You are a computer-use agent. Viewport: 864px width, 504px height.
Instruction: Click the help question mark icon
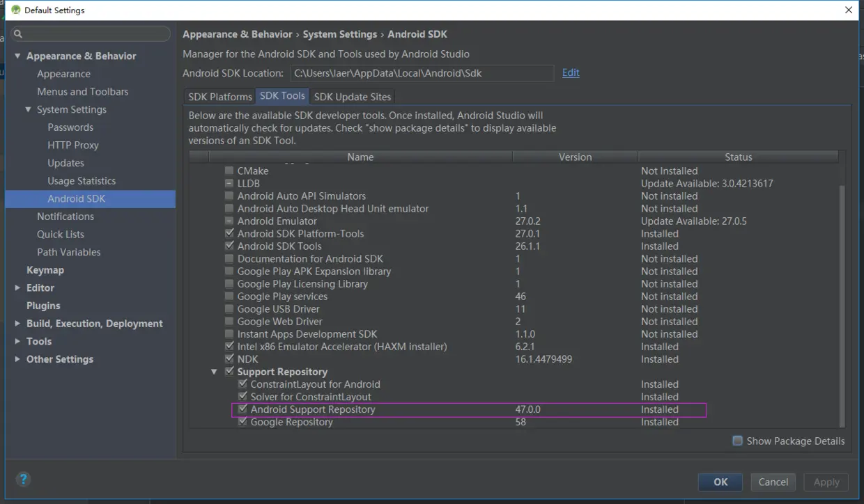[23, 479]
